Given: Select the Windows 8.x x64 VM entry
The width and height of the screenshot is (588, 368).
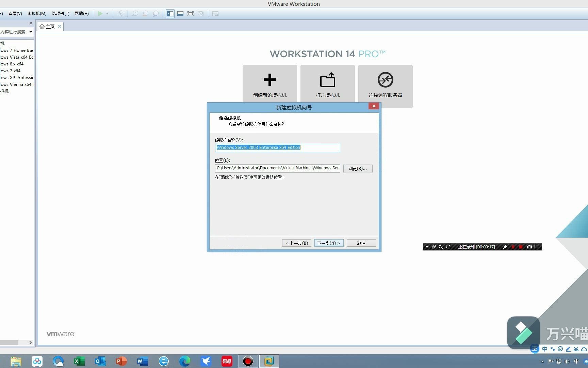Looking at the screenshot, I should 12,64.
